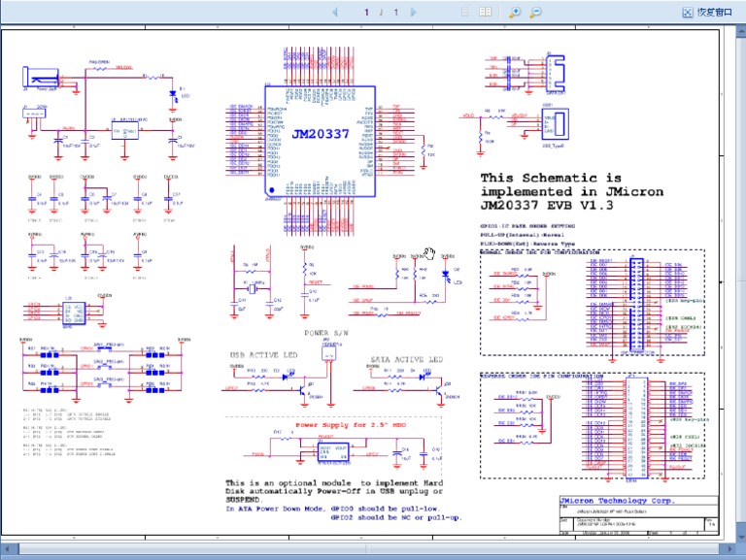Go to the next page arrow
746x560 pixels.
coord(414,13)
